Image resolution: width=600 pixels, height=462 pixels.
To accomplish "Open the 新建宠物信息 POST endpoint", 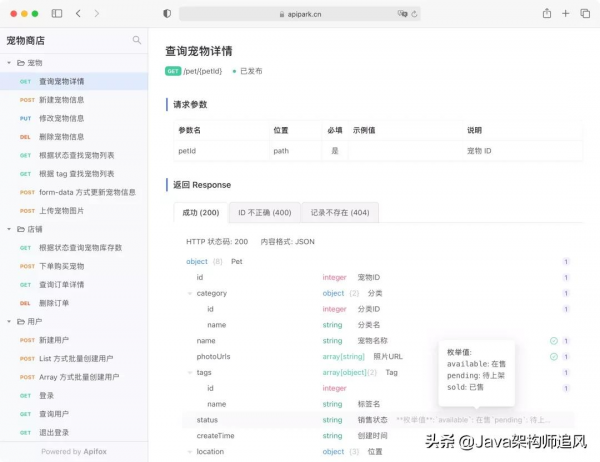I will [x=74, y=100].
